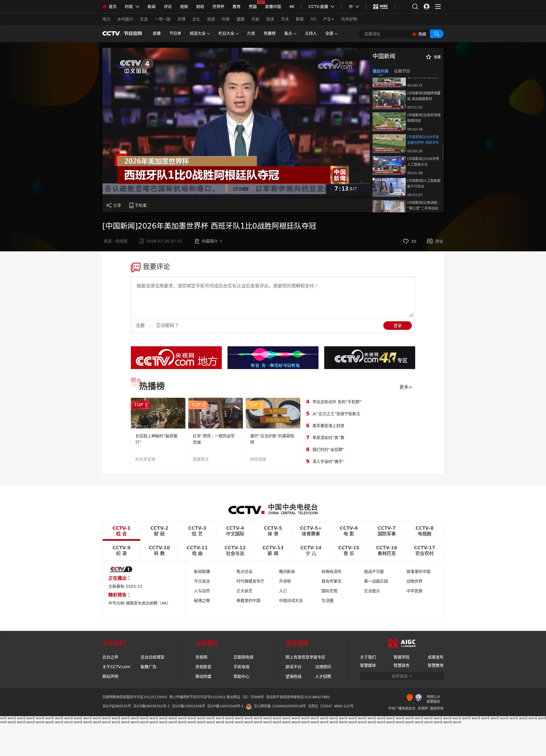
Task: Expand the 频道大全 menu
Action: click(x=200, y=33)
